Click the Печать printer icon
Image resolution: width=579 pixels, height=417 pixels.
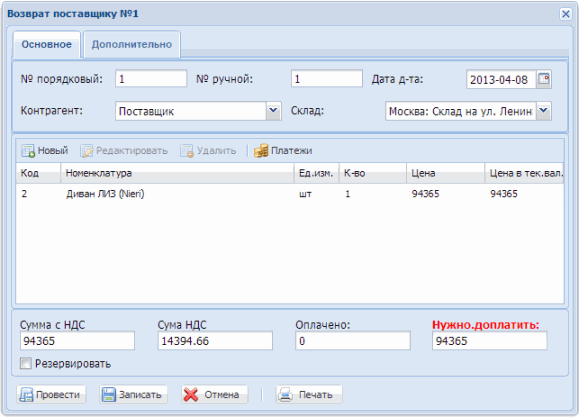coord(285,395)
